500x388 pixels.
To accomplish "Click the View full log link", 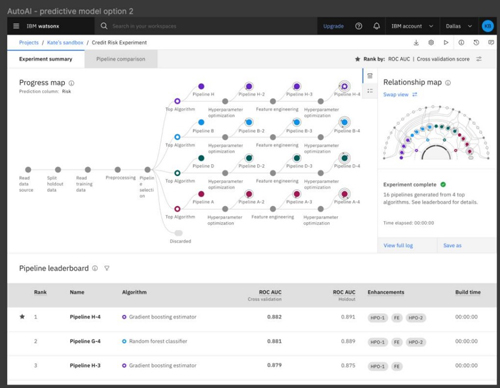I will point(398,246).
